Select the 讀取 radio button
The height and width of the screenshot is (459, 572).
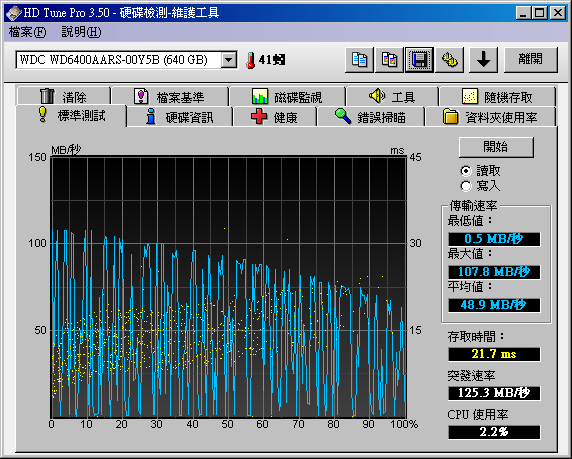466,170
